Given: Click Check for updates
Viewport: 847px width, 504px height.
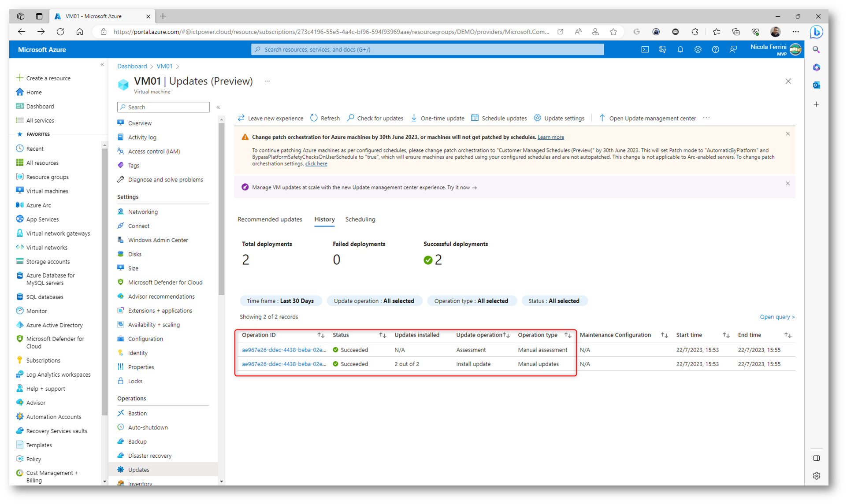Looking at the screenshot, I should [375, 118].
